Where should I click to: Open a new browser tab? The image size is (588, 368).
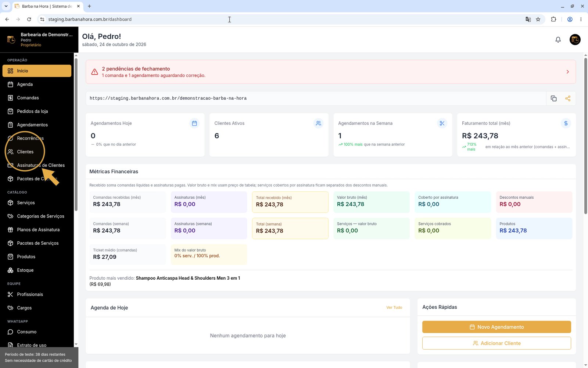89,6
